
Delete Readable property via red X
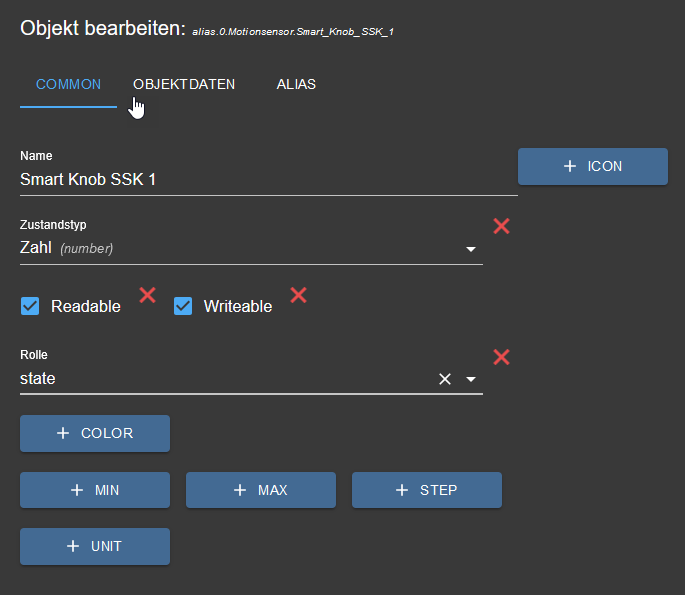tap(147, 294)
